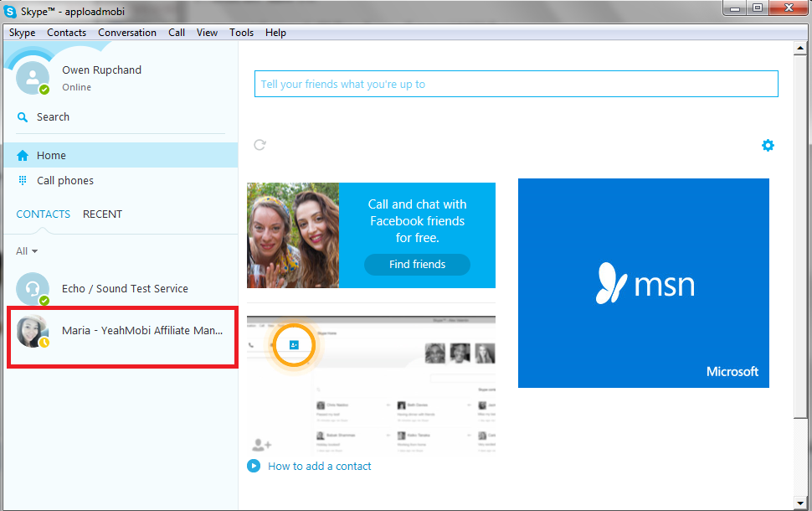Click the scrollbar down arrow

coord(800,503)
